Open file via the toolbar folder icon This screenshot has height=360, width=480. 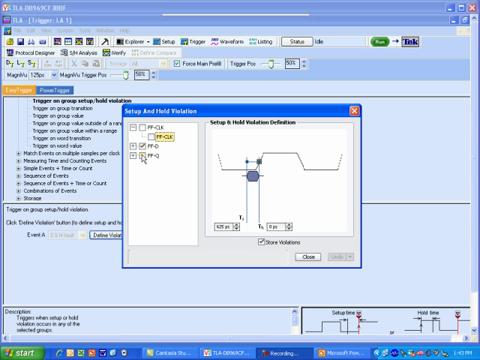pos(10,42)
